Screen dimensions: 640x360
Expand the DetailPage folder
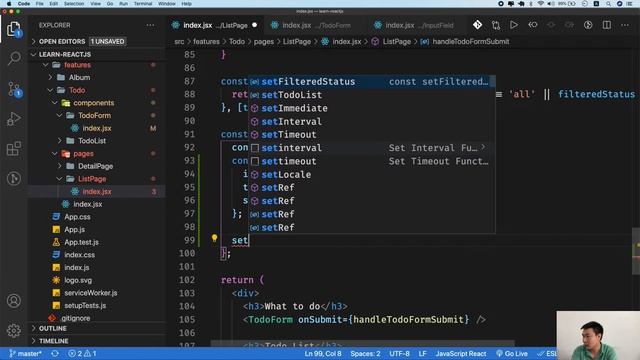(60, 166)
